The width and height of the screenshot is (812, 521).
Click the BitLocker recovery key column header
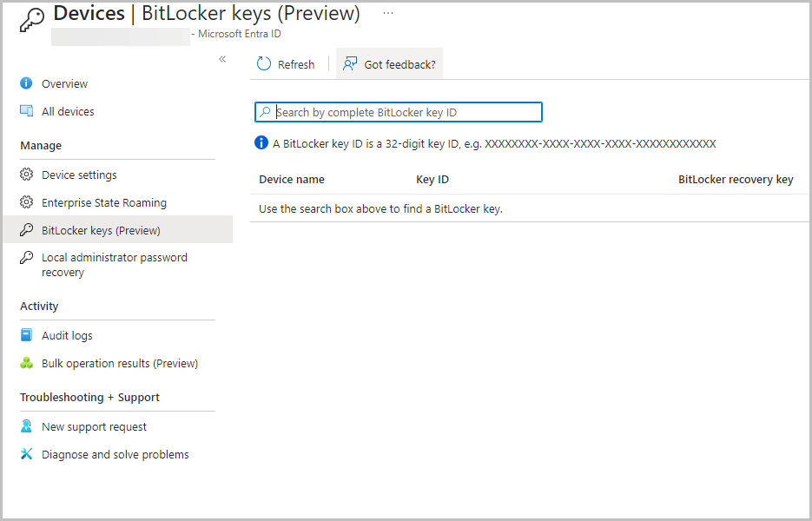[736, 179]
